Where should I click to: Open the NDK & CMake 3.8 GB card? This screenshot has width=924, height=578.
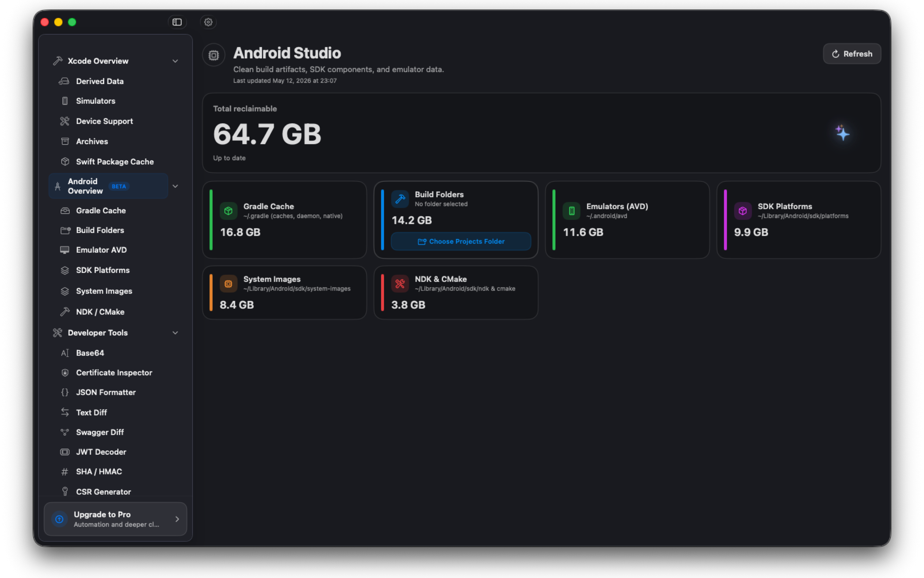[456, 293]
